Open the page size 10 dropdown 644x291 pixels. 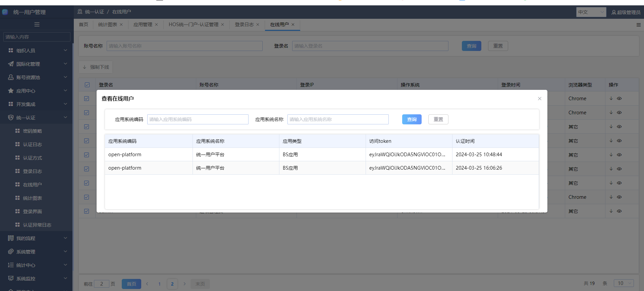point(624,283)
